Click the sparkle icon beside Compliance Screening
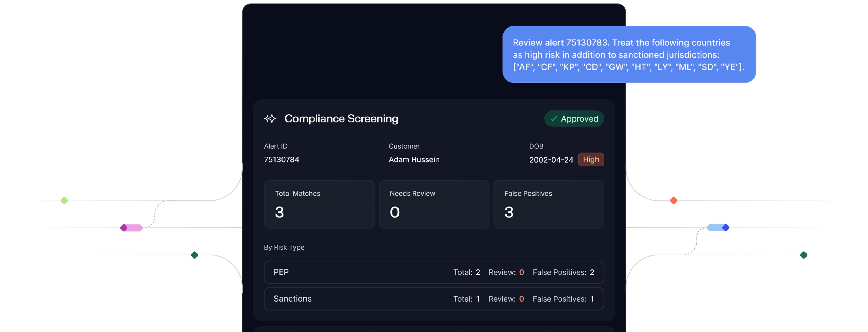Image resolution: width=868 pixels, height=332 pixels. pyautogui.click(x=270, y=119)
